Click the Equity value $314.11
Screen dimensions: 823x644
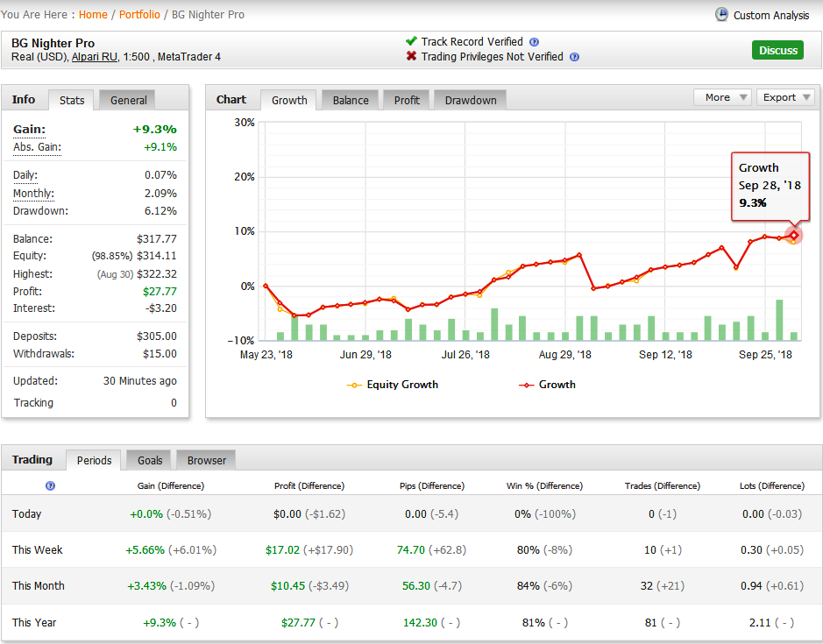(156, 256)
